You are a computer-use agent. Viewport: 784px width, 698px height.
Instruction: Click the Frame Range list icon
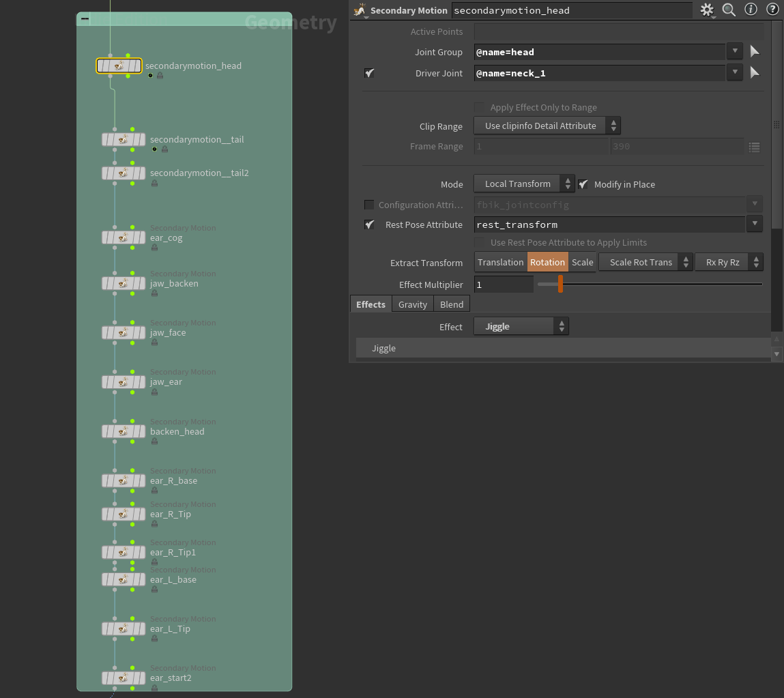(x=754, y=147)
